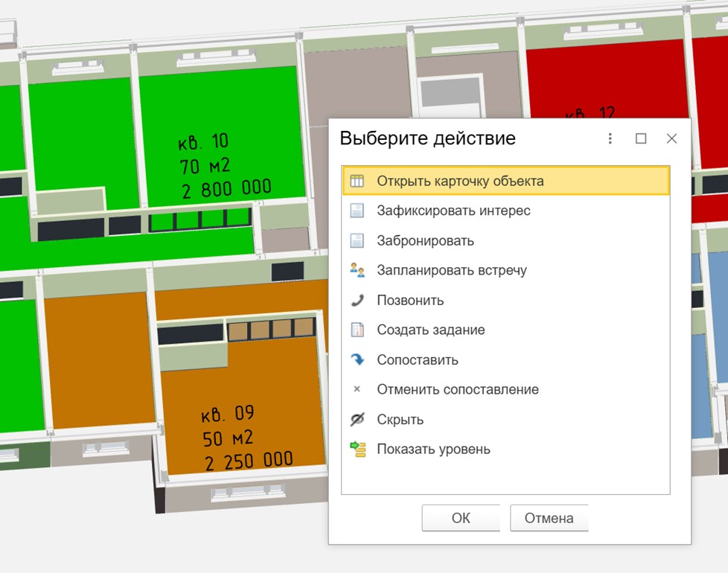
Task: Click the people icon for Запланировать встречу
Action: pyautogui.click(x=357, y=270)
